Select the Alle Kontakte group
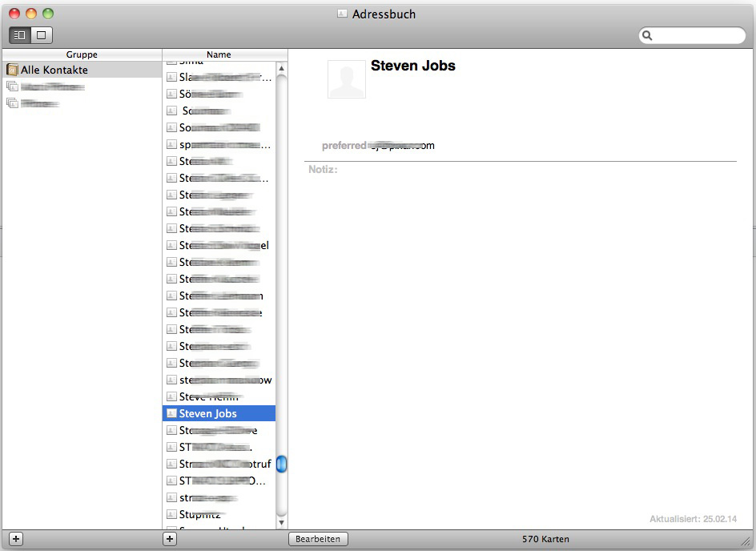 (82, 70)
